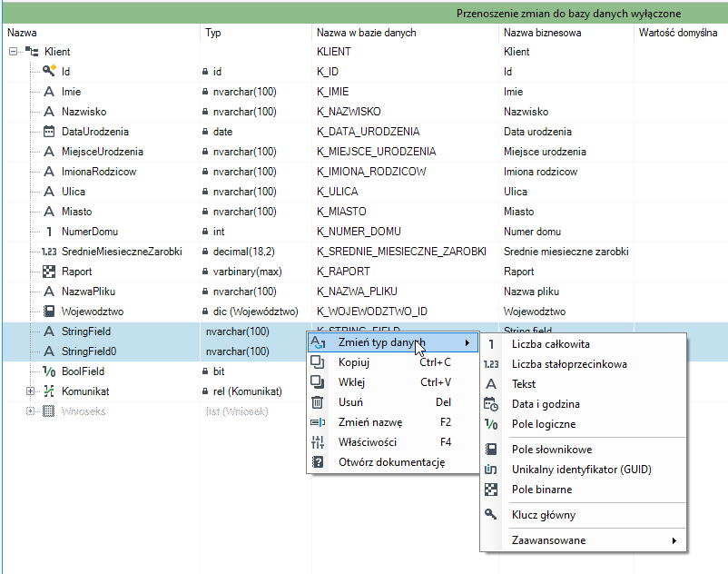Screen dimensions: 728x574
Task: Open the Zaawansowane submenu
Action: (x=583, y=540)
